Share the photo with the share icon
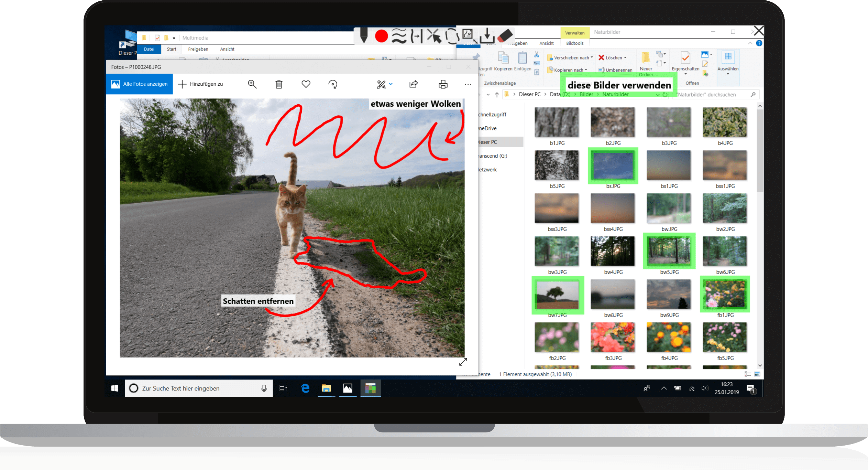The width and height of the screenshot is (868, 470). (414, 84)
